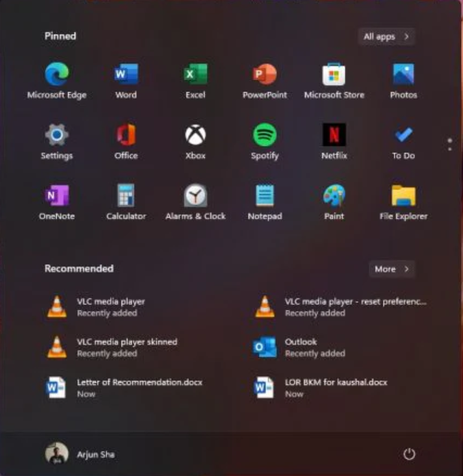This screenshot has width=463, height=476.
Task: Open recommended VLC media player
Action: coord(96,307)
